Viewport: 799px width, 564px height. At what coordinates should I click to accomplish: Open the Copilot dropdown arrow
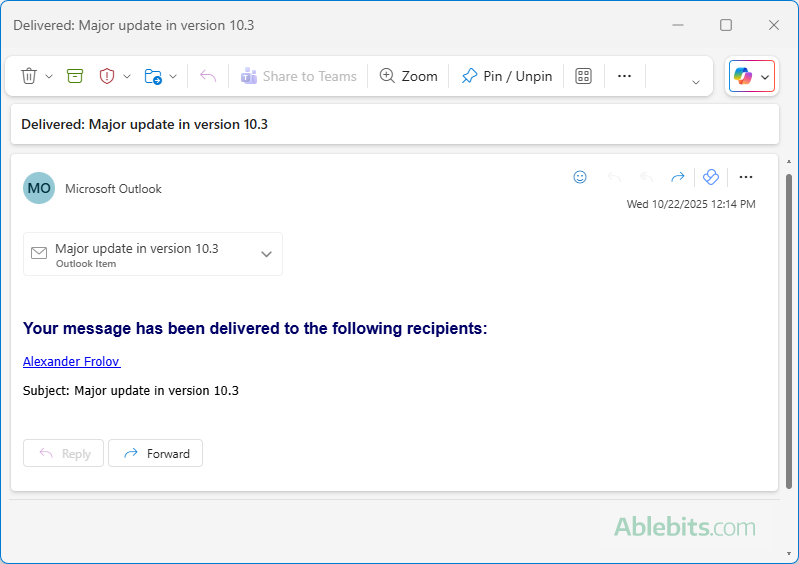pyautogui.click(x=765, y=77)
